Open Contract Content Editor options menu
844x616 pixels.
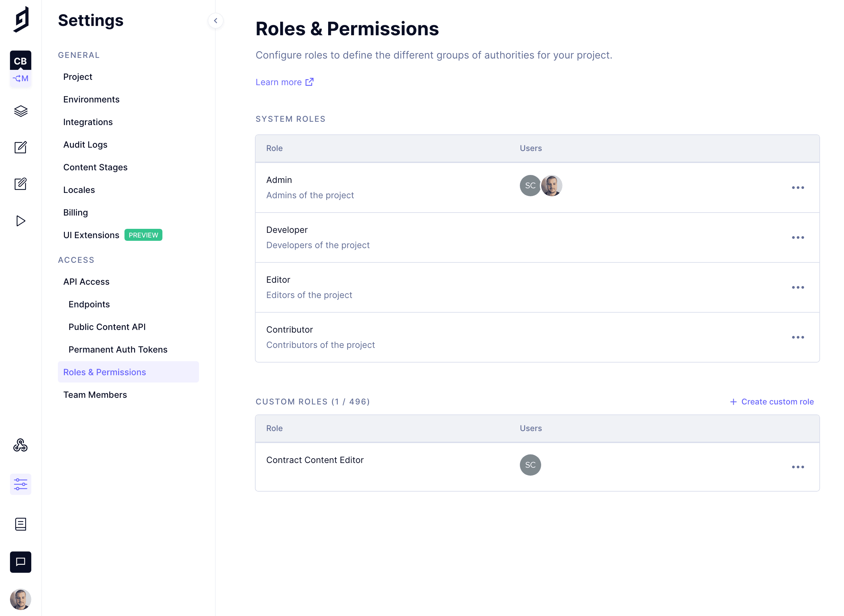(798, 467)
